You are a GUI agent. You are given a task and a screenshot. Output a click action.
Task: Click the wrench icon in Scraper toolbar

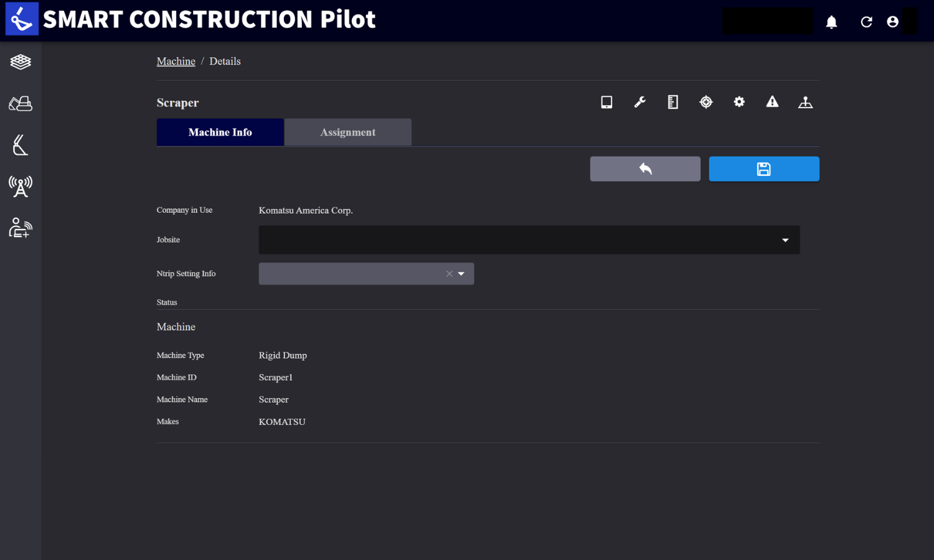639,102
